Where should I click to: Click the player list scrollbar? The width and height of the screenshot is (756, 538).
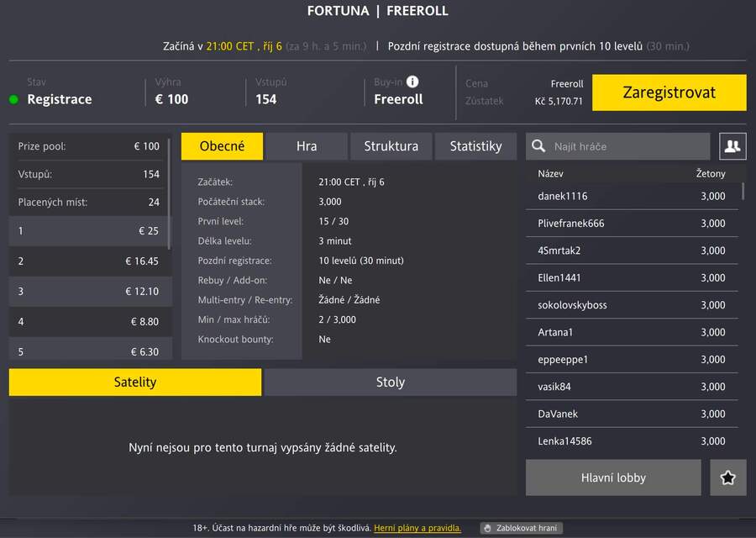[743, 191]
